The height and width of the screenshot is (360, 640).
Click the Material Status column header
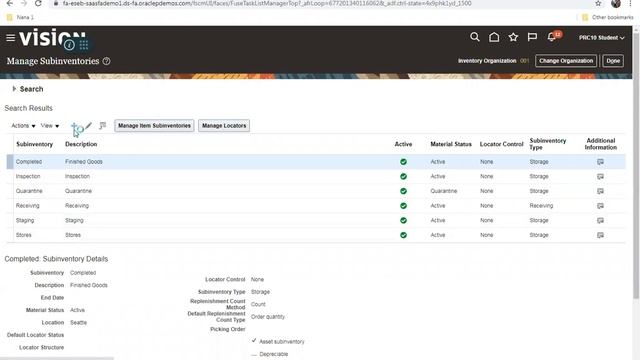(x=451, y=144)
